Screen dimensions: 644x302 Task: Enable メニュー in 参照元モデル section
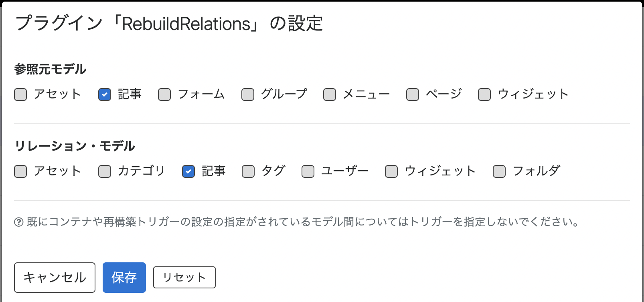(329, 94)
